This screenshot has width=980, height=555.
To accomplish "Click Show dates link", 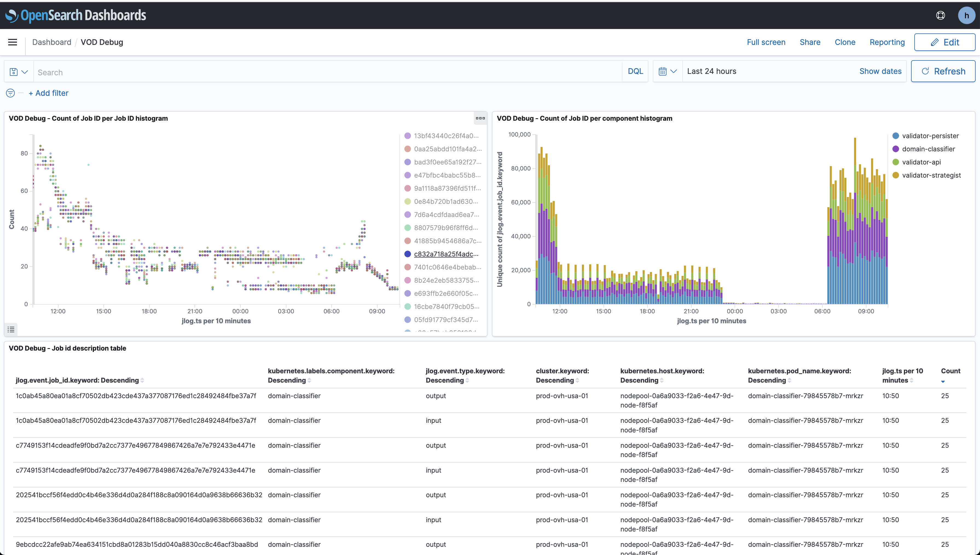I will pyautogui.click(x=880, y=71).
